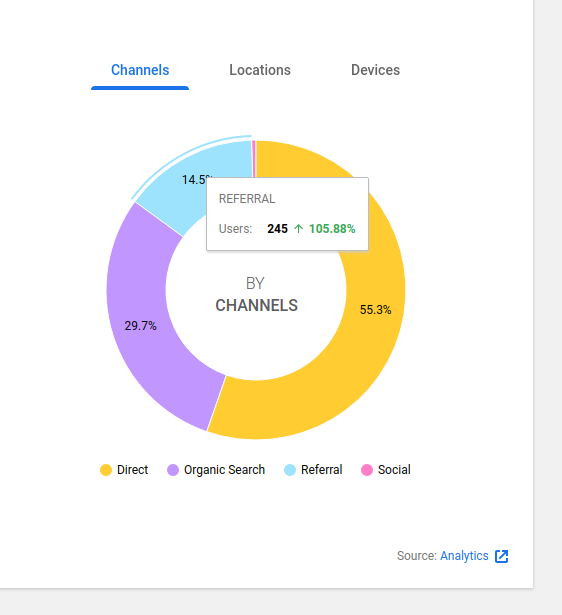The image size is (562, 615).
Task: Open external link icon beside Analytics
Action: coord(501,556)
